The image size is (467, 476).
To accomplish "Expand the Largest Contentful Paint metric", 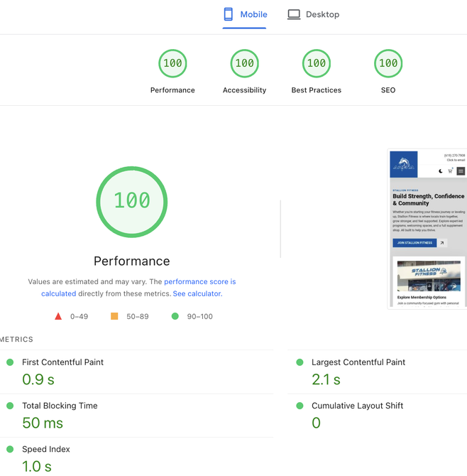I will tap(358, 362).
